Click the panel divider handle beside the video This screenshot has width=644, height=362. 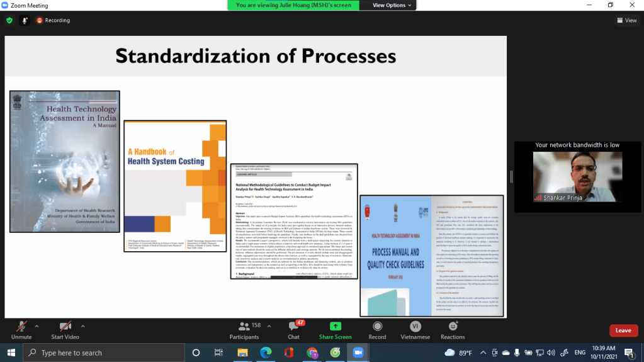tap(511, 176)
